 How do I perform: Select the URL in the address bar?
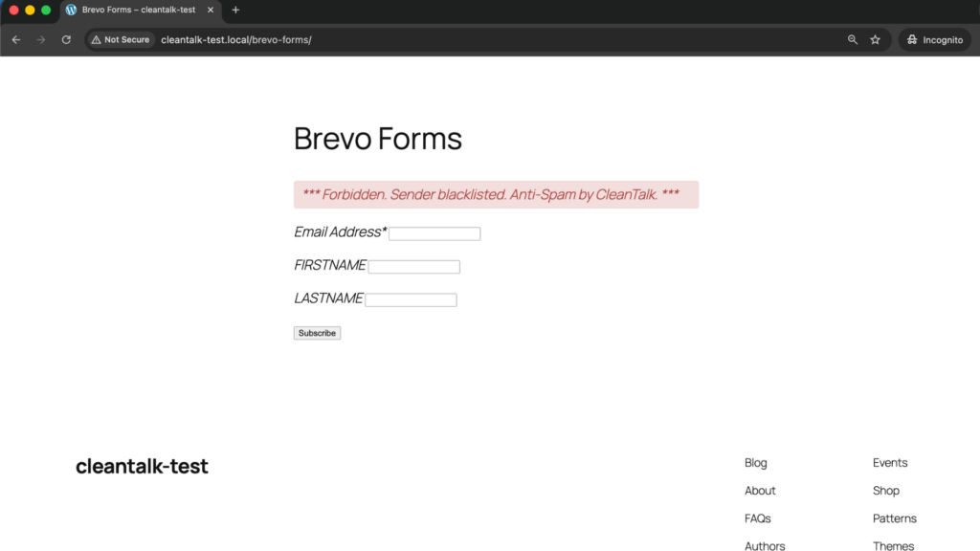[x=236, y=39]
